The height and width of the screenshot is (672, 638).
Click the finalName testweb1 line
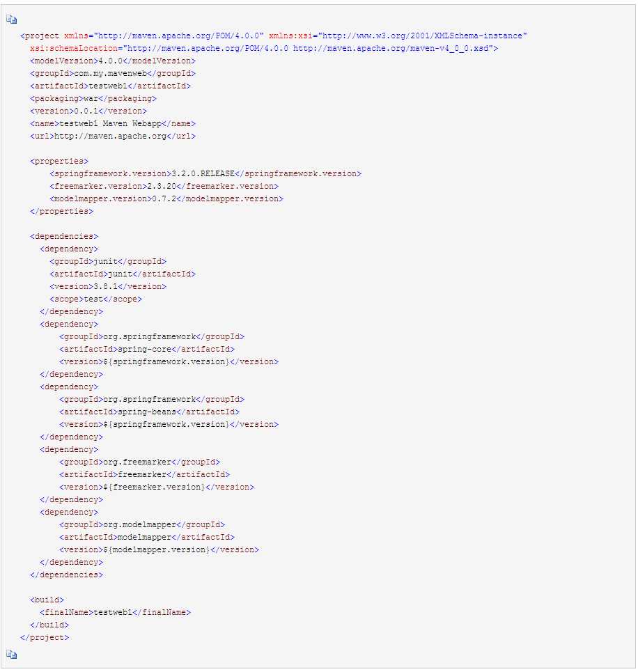[115, 612]
